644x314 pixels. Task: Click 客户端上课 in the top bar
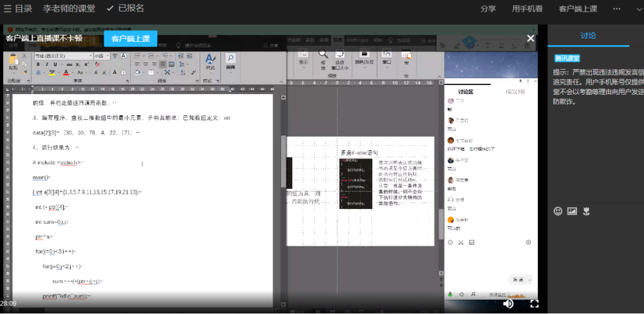pyautogui.click(x=578, y=9)
